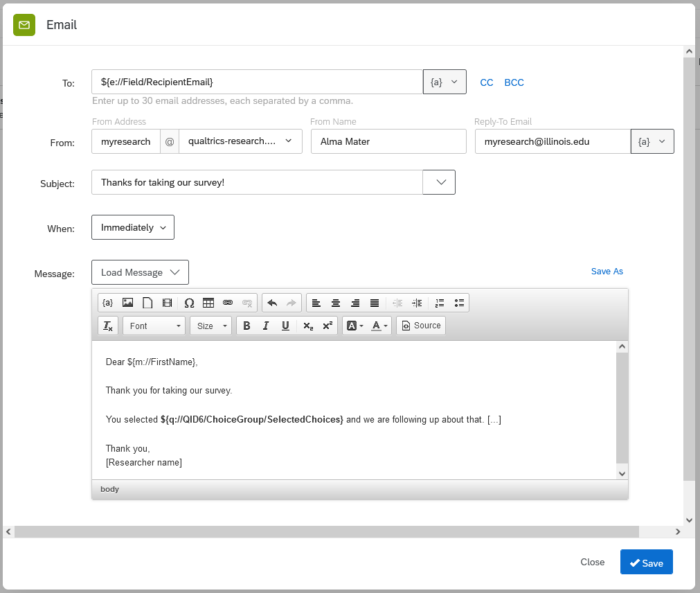Justify the text alignment
The height and width of the screenshot is (593, 700).
coord(375,303)
